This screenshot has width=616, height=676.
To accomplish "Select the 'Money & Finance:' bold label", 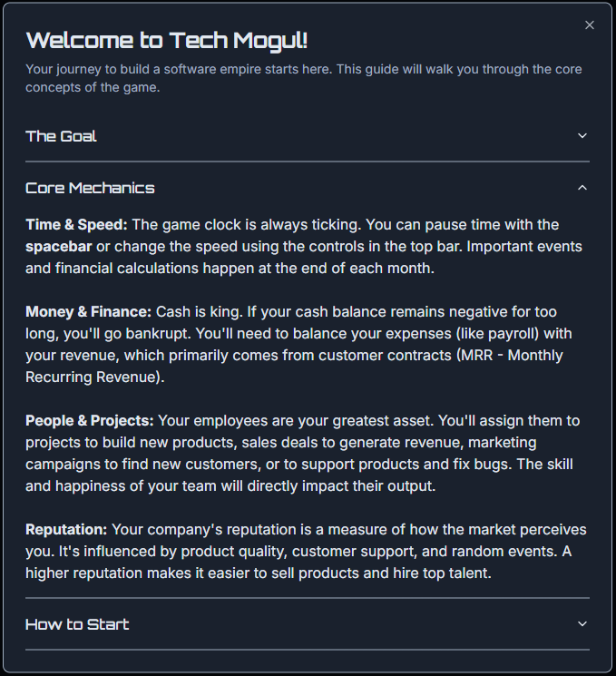I will [89, 311].
